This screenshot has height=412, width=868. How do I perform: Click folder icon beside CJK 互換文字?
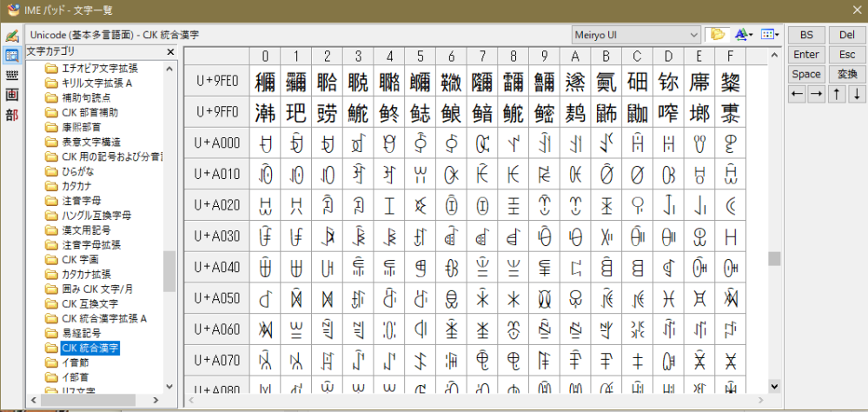coord(51,304)
